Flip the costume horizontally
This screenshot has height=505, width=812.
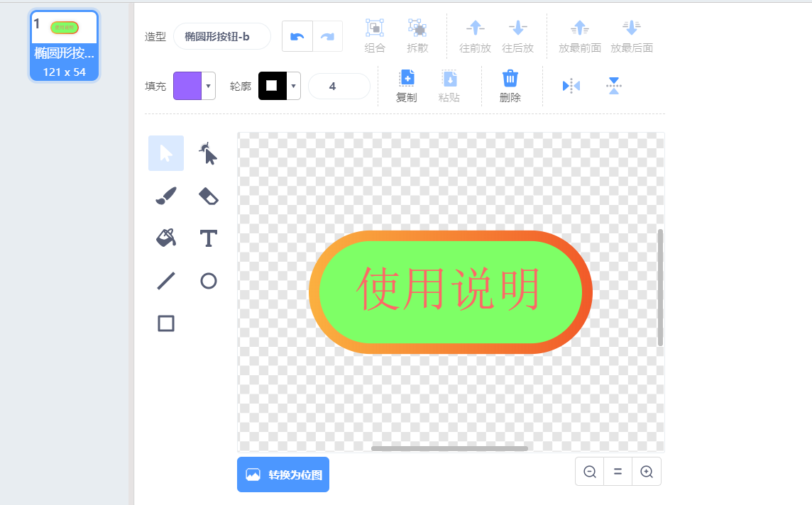tap(571, 86)
